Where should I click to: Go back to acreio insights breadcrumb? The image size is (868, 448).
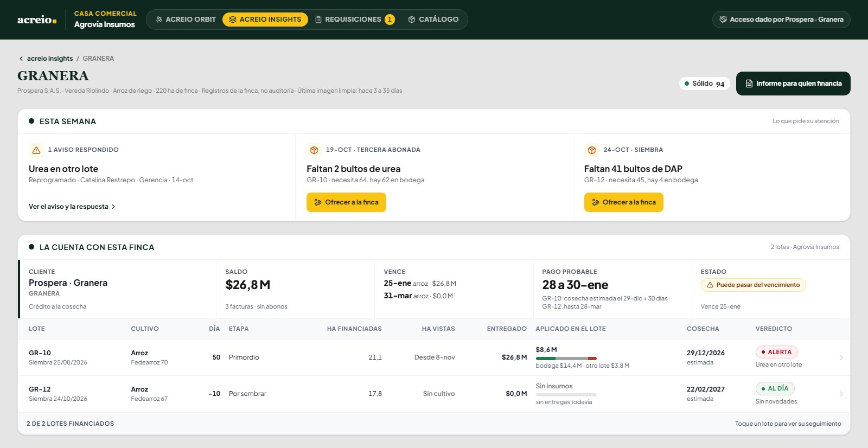pyautogui.click(x=50, y=59)
